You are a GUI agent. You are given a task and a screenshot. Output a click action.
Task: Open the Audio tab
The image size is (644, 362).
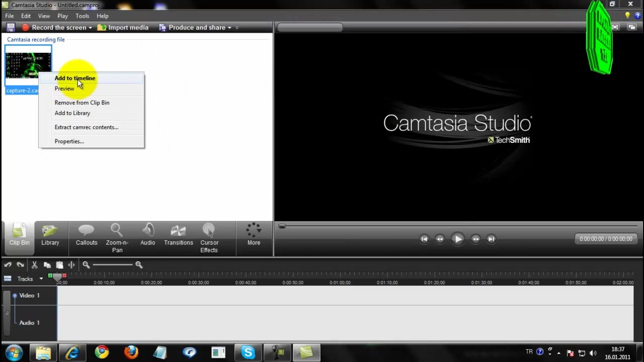147,236
